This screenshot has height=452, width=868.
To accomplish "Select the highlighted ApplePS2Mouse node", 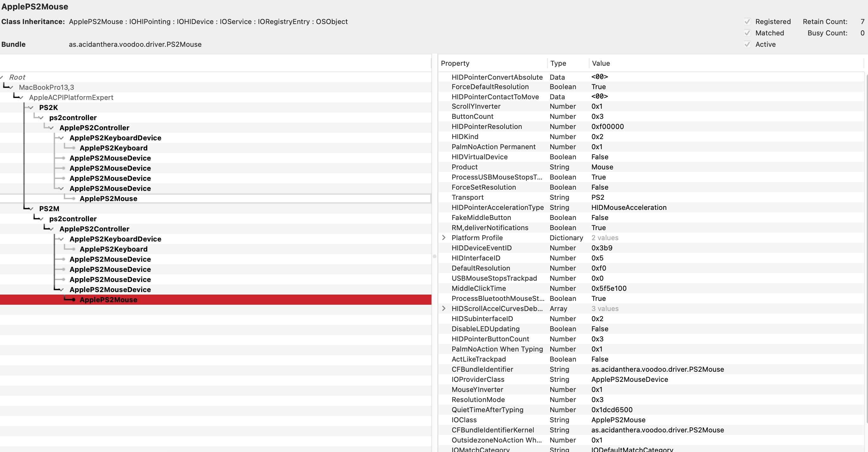I will pyautogui.click(x=108, y=299).
